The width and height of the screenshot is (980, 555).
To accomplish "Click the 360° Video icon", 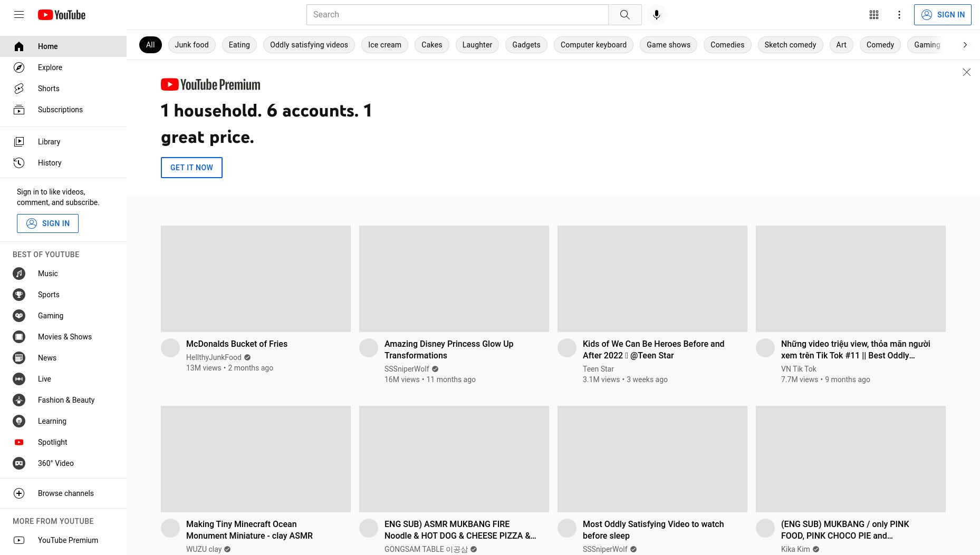I will [x=19, y=463].
